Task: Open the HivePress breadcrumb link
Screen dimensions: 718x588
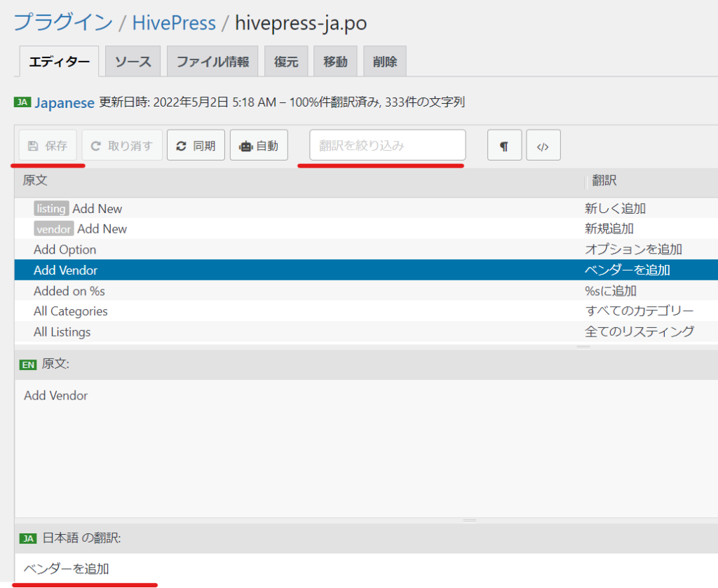Action: coord(174,22)
